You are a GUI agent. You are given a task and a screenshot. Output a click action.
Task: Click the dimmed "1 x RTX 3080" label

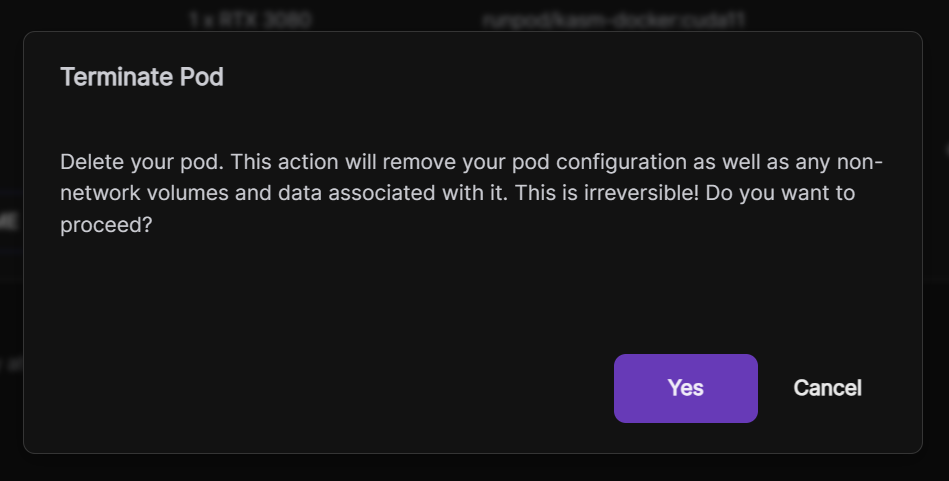tap(250, 19)
